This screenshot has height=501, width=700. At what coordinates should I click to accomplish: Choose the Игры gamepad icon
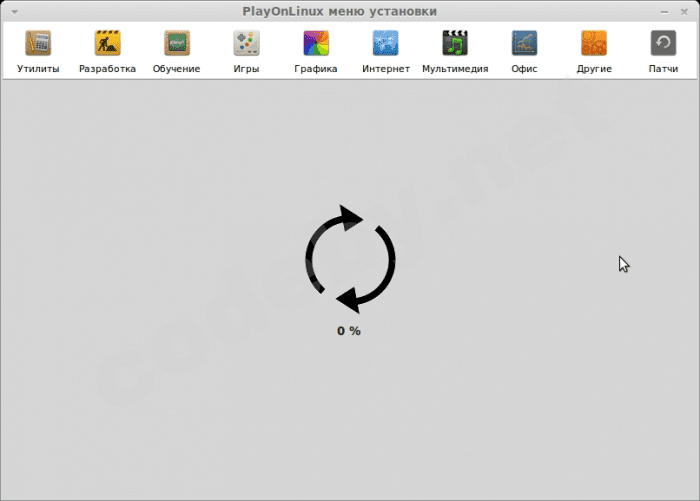[x=246, y=43]
